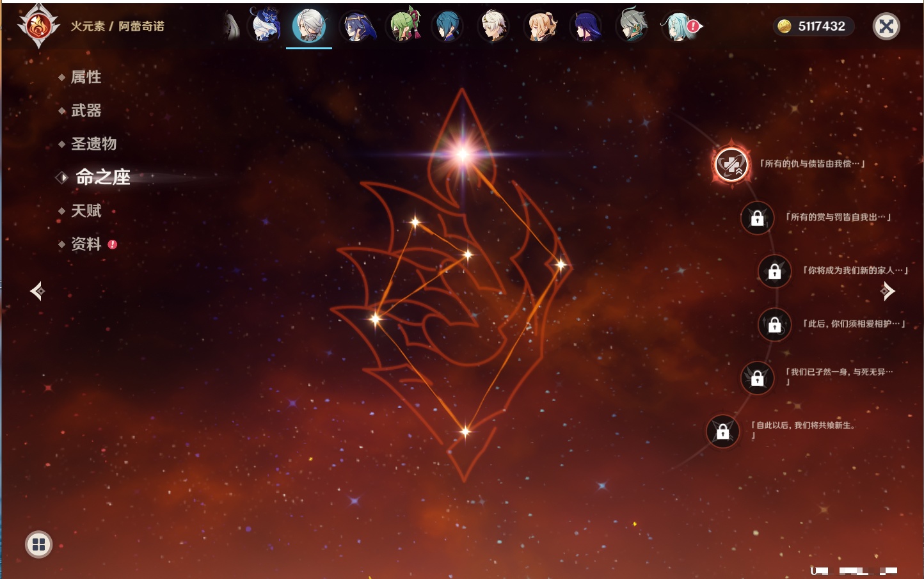Click the label 「此后, 你们须相爱相护…」
This screenshot has height=579, width=924.
854,324
